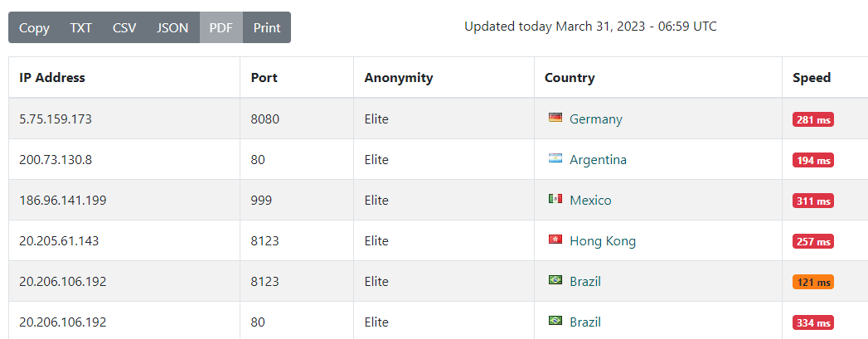Open the Argentina country link

click(598, 159)
